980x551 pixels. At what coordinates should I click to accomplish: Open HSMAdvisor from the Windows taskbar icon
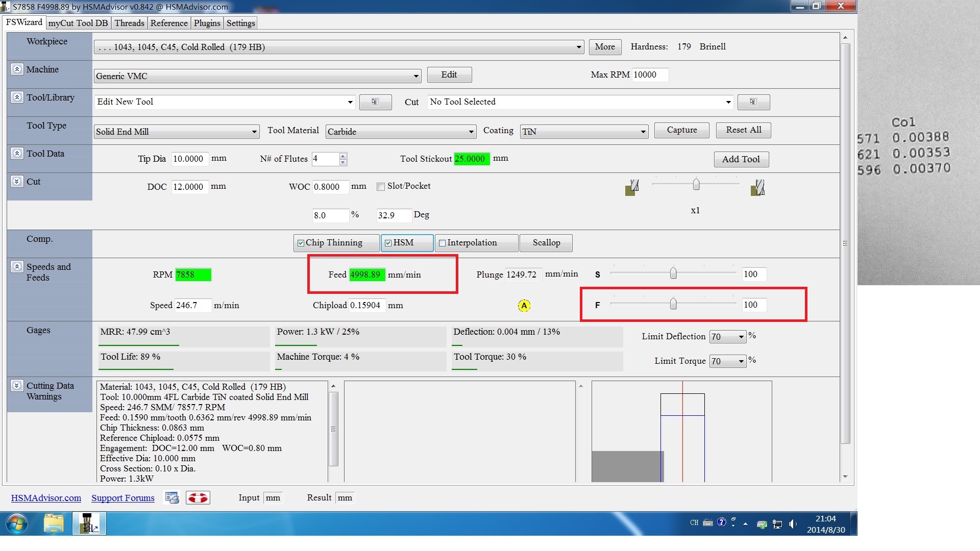89,524
